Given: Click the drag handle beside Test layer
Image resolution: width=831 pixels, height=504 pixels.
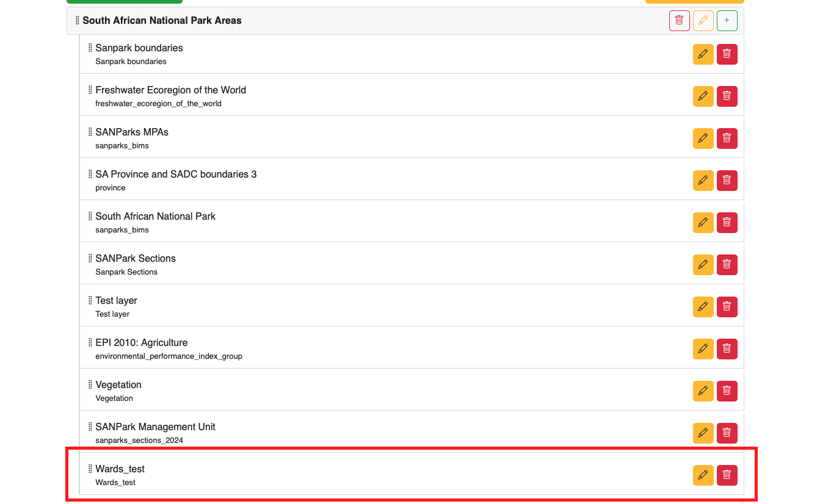Looking at the screenshot, I should tap(90, 300).
